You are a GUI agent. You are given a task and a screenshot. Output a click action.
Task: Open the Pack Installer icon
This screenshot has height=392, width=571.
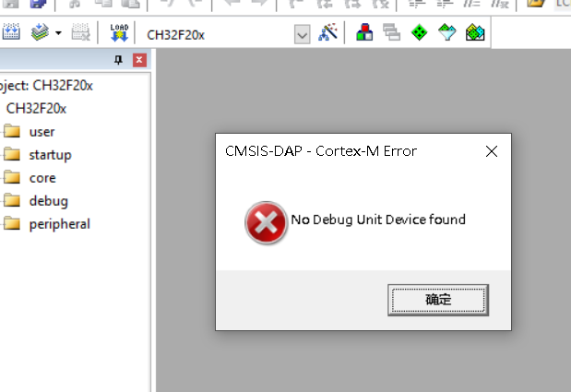475,32
